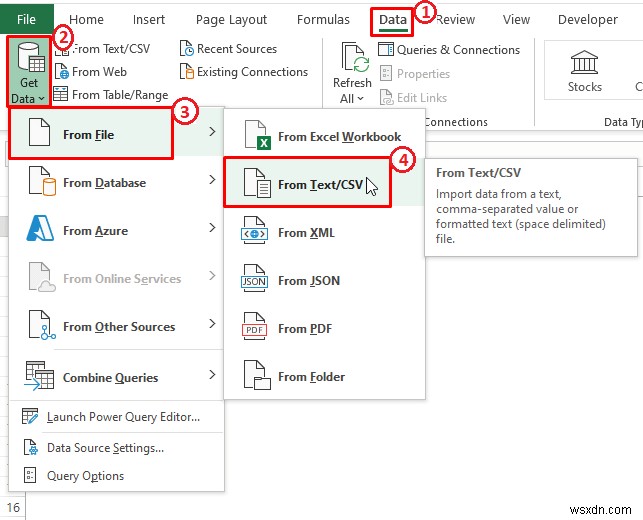Viewport: 643px width, 520px height.
Task: Select From Folder menu entry
Action: tap(311, 376)
